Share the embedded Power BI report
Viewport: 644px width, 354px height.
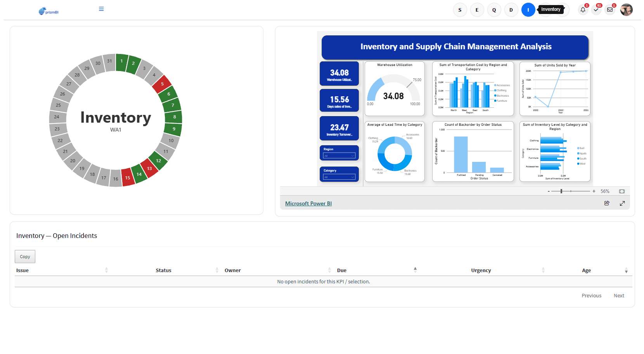(x=607, y=203)
